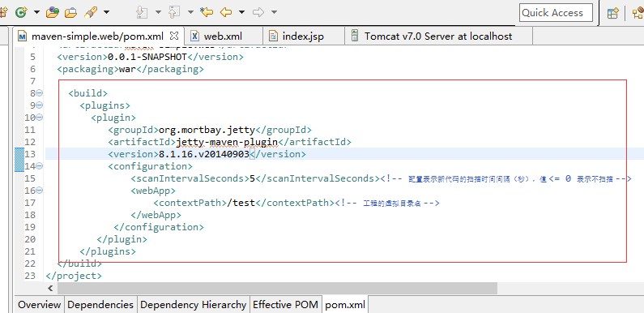Click line number 13 in the gutter
Image resolution: width=644 pixels, height=313 pixels.
click(31, 154)
